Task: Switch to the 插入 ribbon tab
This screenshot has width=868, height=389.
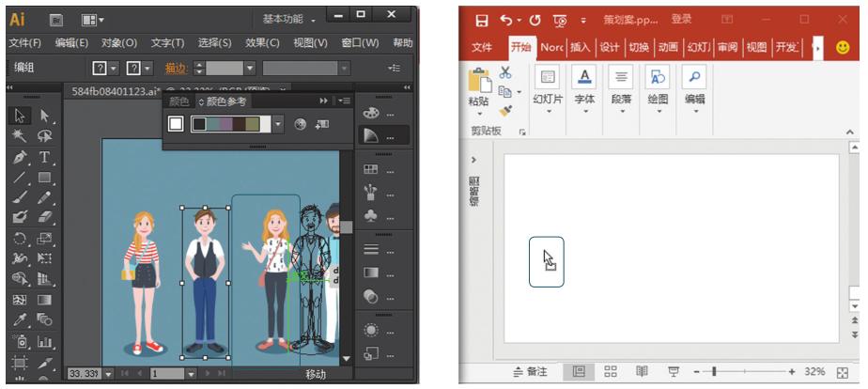Action: point(579,47)
